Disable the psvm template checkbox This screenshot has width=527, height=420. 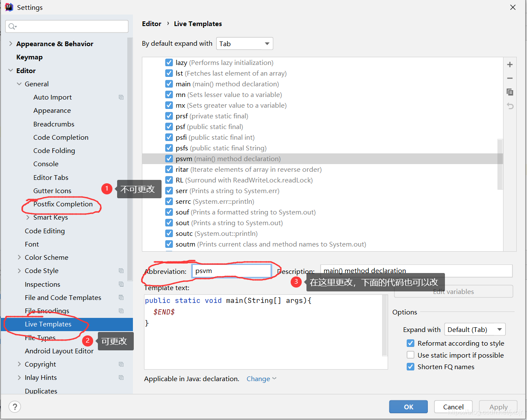click(169, 159)
